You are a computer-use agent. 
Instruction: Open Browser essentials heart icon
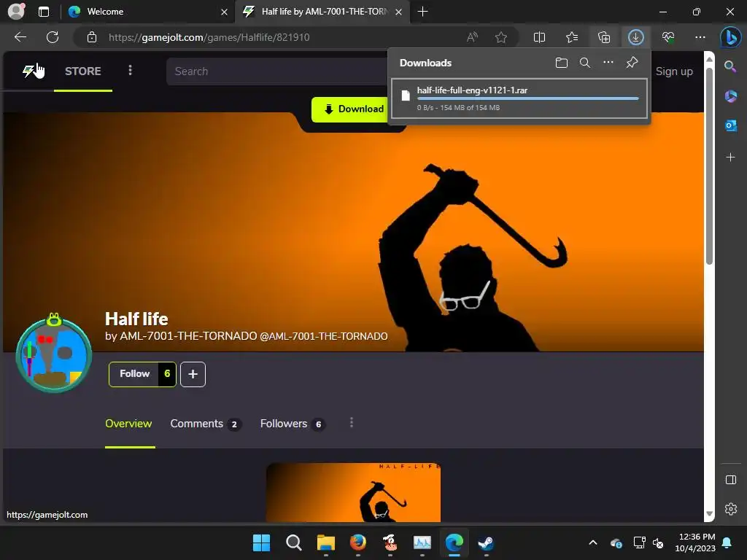click(668, 37)
